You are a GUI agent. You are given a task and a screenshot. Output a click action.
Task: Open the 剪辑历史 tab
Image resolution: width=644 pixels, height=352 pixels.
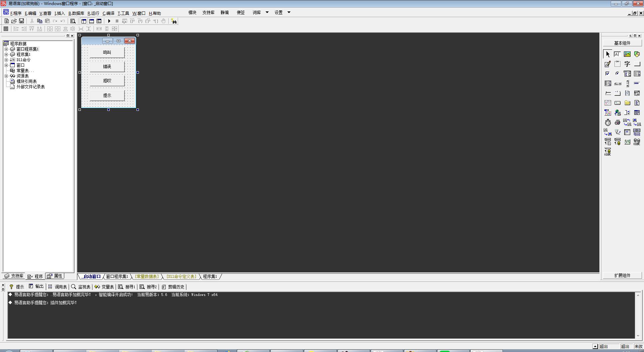(173, 287)
